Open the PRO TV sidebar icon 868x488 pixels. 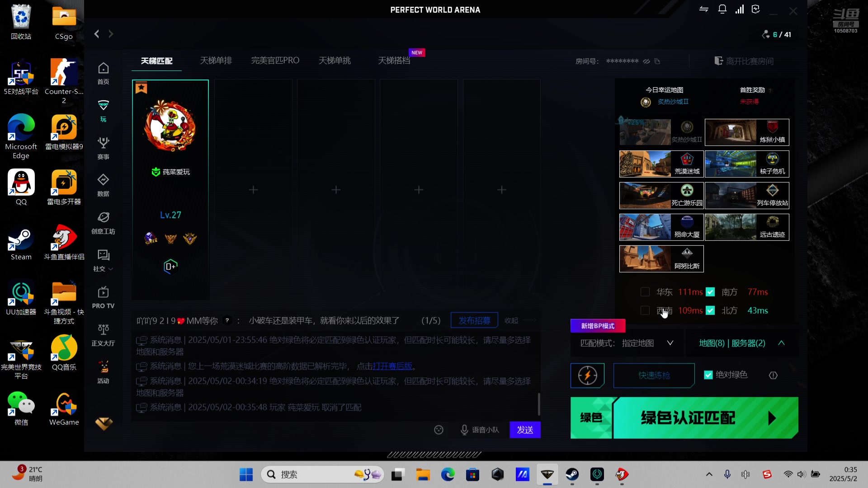tap(103, 297)
